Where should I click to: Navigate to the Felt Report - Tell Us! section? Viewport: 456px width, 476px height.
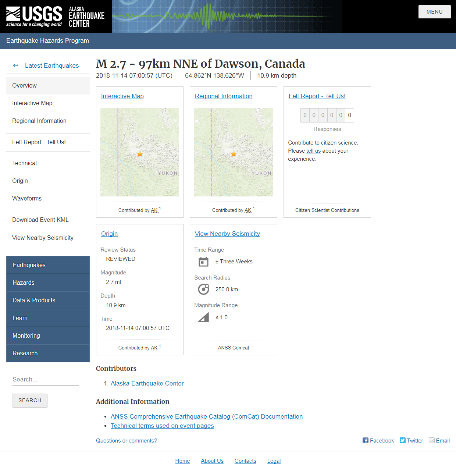coord(39,142)
